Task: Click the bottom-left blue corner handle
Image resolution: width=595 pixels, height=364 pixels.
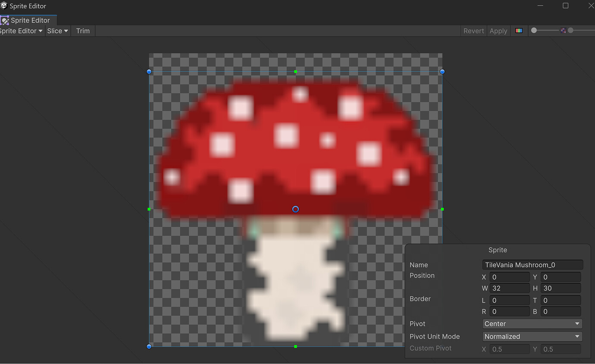Action: point(149,346)
